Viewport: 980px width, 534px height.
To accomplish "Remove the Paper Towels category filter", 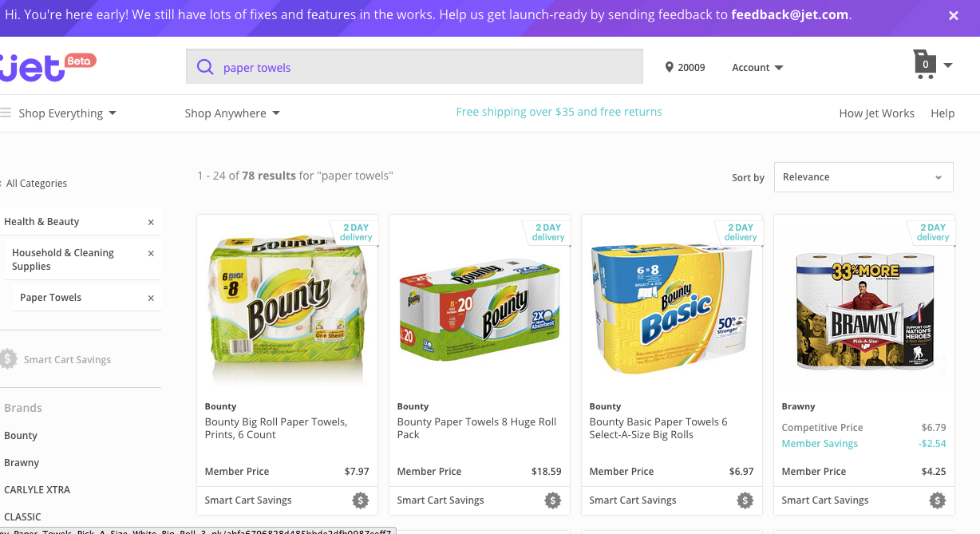I will click(x=151, y=299).
